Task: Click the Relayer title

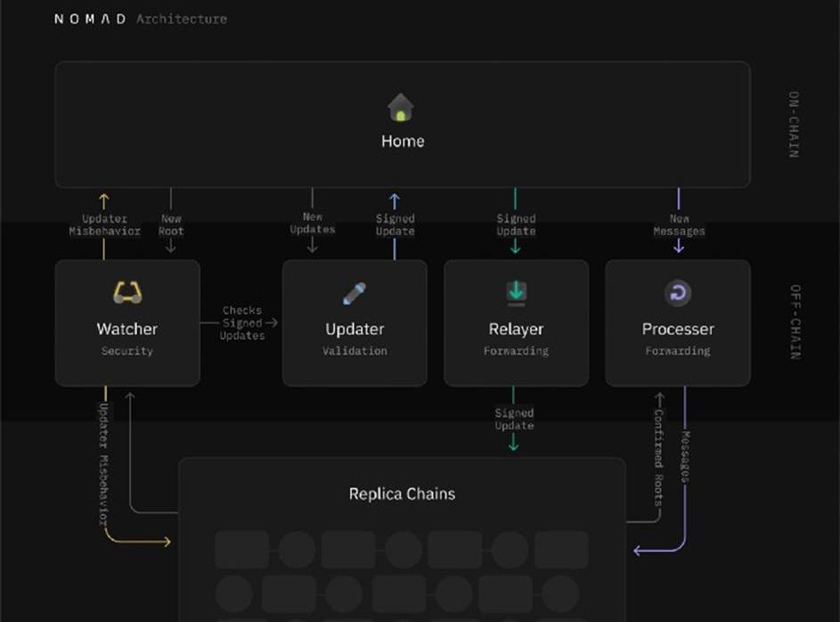Action: tap(516, 329)
